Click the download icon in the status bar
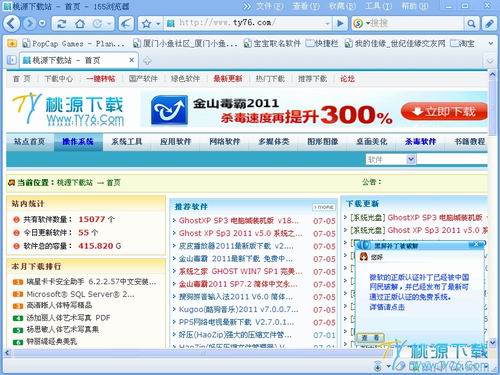Viewport: 500px width, 375px height. point(378,366)
